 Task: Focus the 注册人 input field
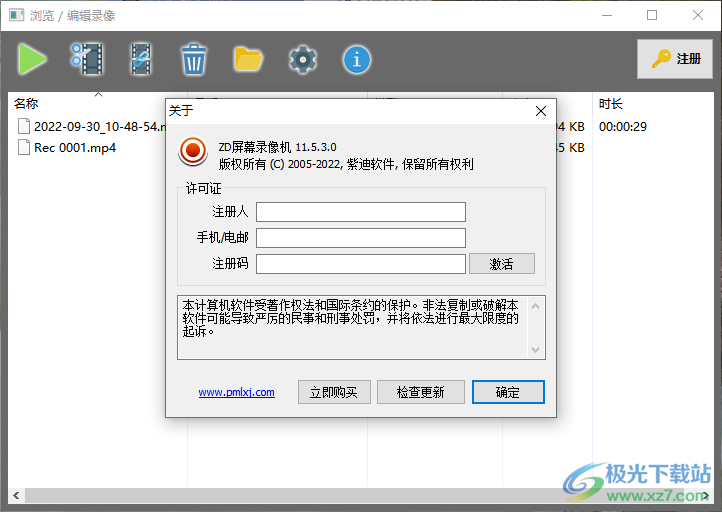(x=361, y=212)
